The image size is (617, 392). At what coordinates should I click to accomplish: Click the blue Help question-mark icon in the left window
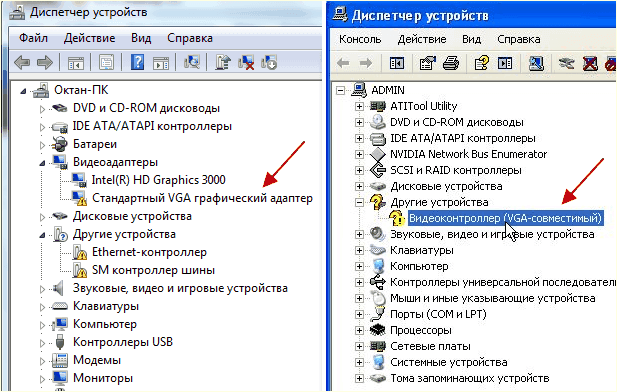137,62
